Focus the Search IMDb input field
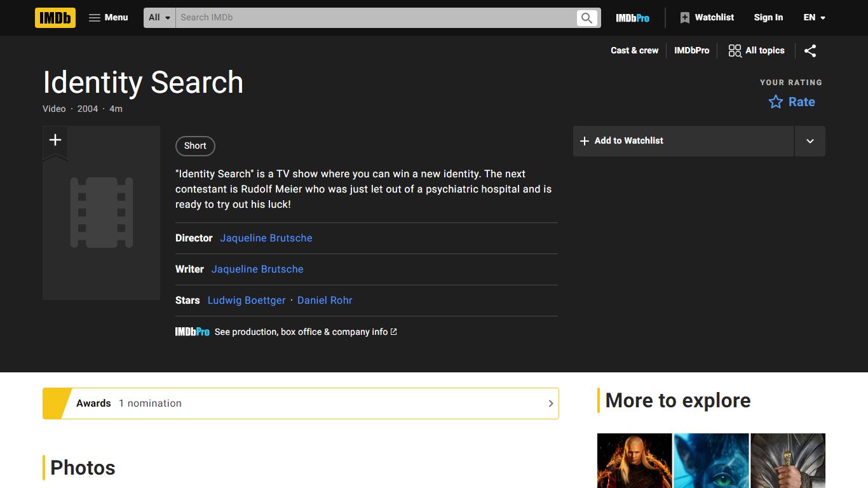Viewport: 868px width, 488px height. (375, 18)
